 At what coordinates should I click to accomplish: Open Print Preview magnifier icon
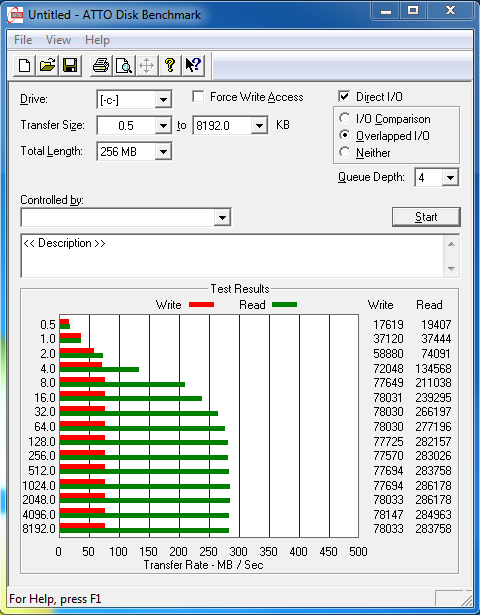(x=124, y=65)
